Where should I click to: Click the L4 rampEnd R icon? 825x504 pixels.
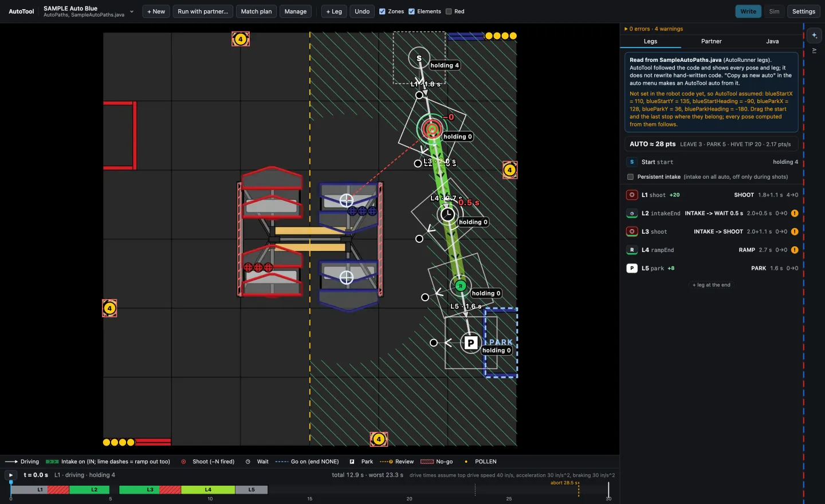[632, 250]
